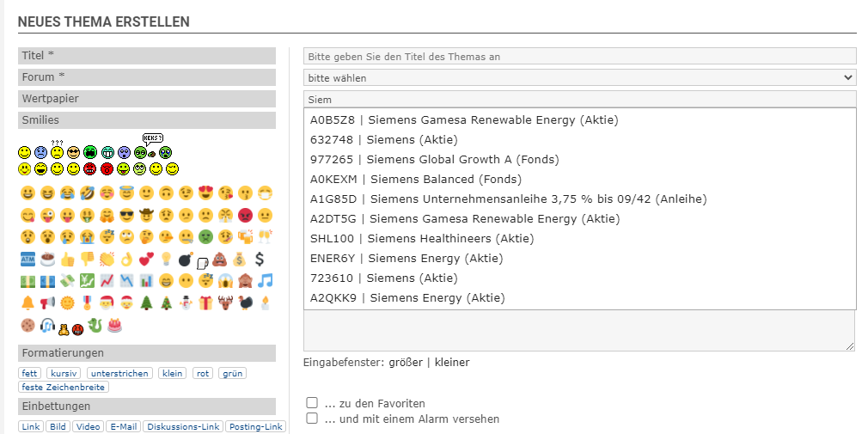Insert the sunglasses face emoji
Image resolution: width=868 pixels, height=434 pixels.
[126, 215]
